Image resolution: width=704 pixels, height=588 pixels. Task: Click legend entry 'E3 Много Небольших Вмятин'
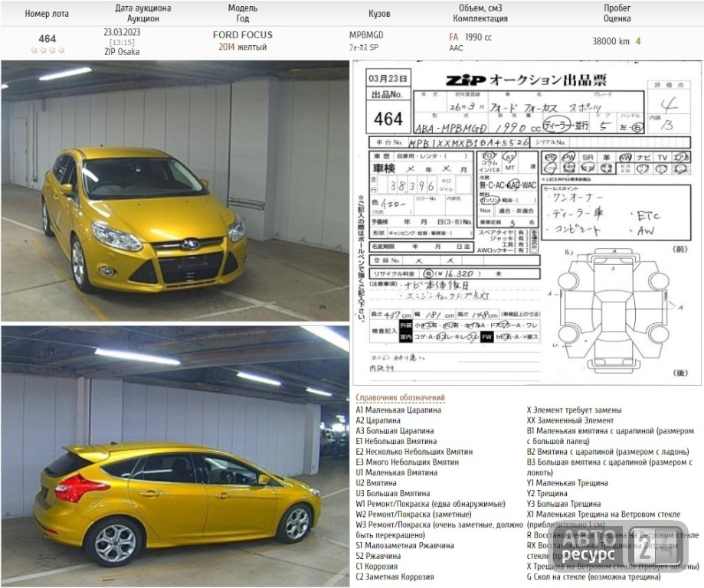coord(408,462)
